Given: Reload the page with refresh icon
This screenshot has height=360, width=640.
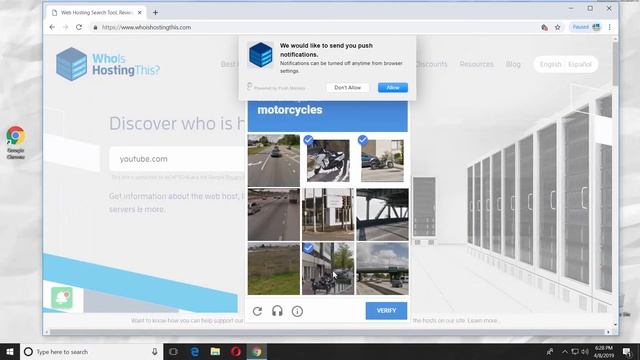Looking at the screenshot, I should [x=79, y=27].
